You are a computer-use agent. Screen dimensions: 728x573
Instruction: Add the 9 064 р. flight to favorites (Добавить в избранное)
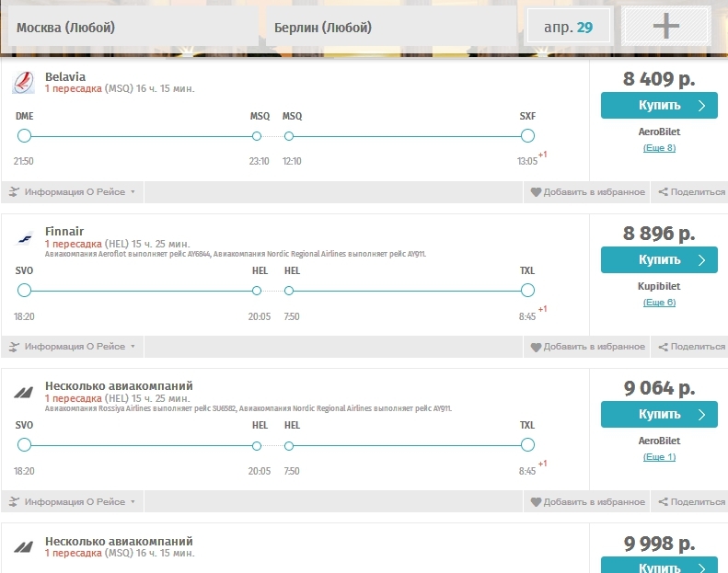pyautogui.click(x=587, y=501)
